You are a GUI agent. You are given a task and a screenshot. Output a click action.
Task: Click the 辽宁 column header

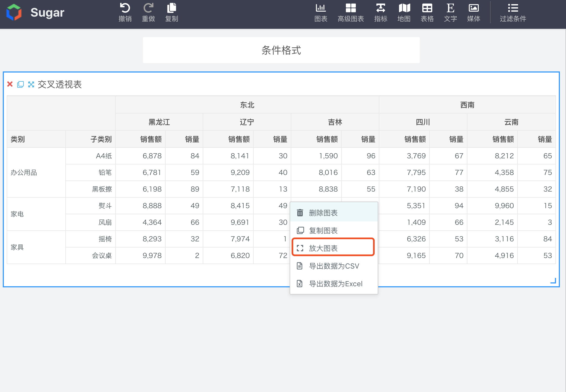(x=247, y=122)
